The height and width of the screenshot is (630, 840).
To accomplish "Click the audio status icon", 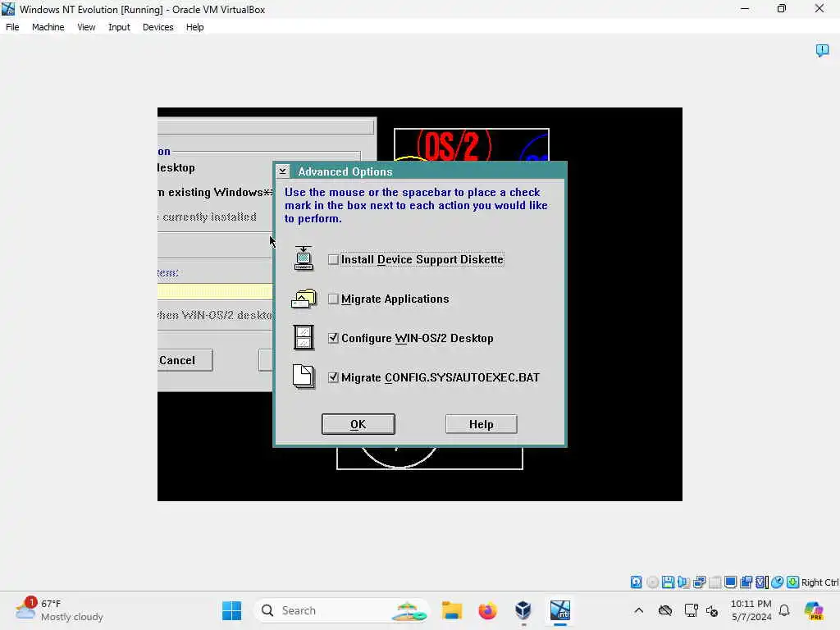I will click(x=683, y=582).
